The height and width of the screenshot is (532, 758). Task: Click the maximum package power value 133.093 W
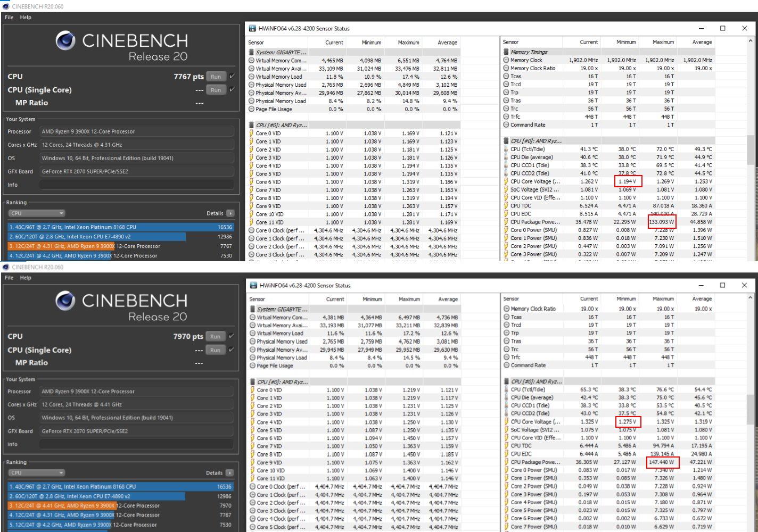(662, 222)
